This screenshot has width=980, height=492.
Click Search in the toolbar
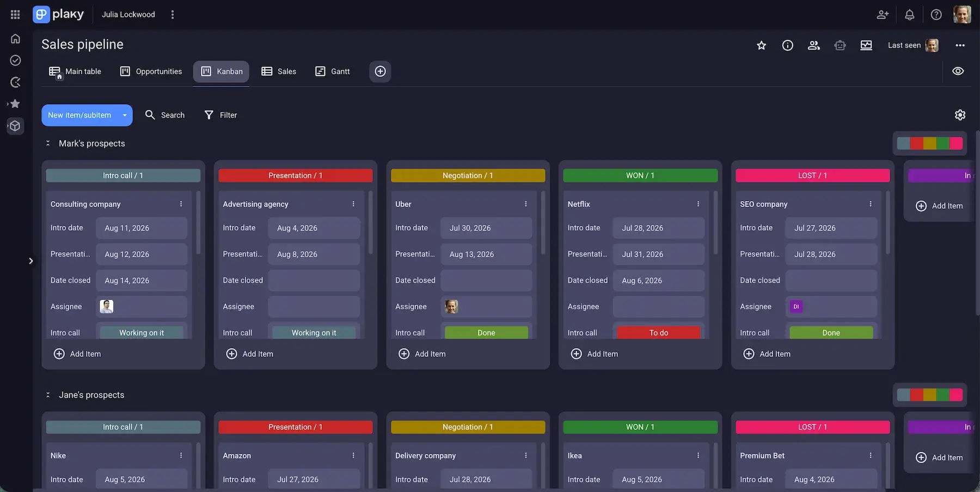164,115
